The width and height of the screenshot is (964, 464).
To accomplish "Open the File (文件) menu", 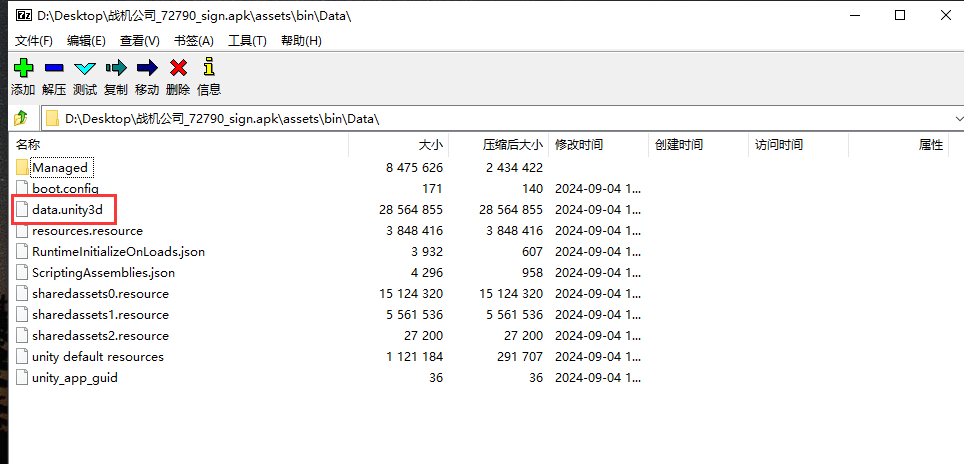I will (34, 41).
